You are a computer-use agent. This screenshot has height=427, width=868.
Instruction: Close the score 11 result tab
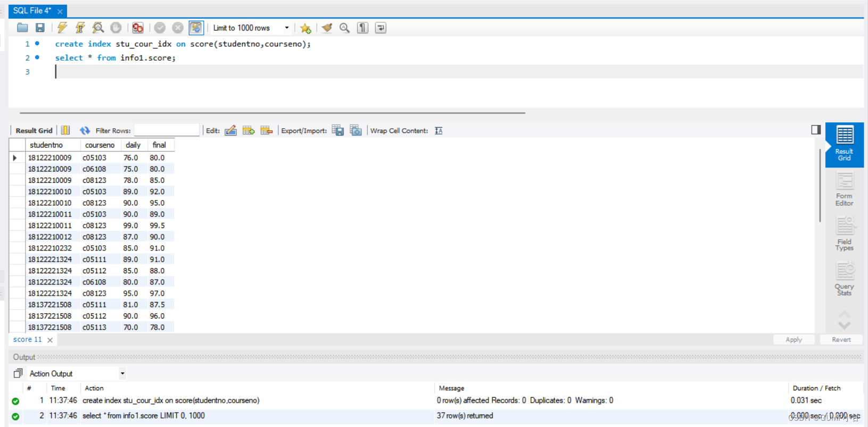[x=50, y=340]
